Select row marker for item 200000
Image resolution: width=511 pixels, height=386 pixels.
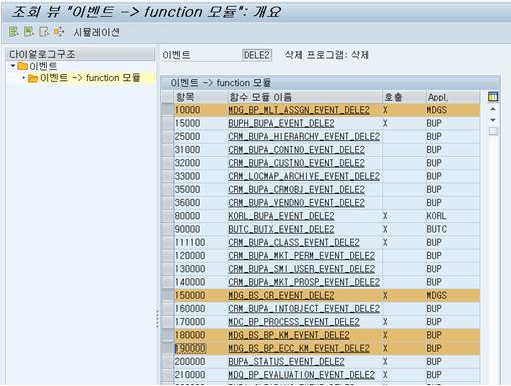pos(167,362)
